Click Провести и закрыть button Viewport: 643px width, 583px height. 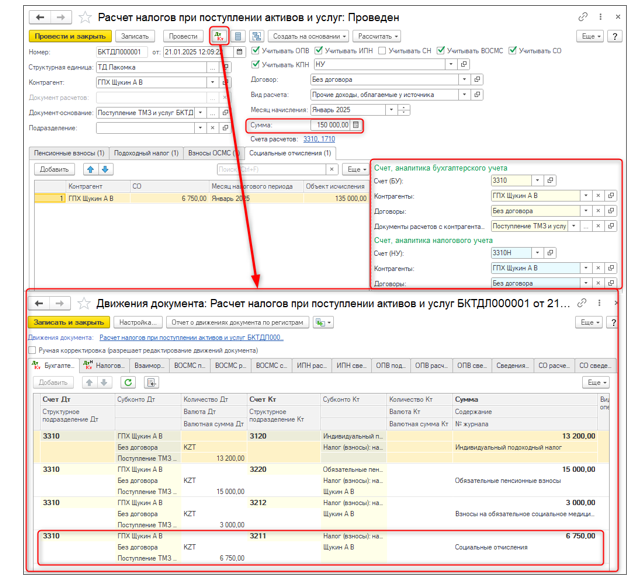click(70, 36)
